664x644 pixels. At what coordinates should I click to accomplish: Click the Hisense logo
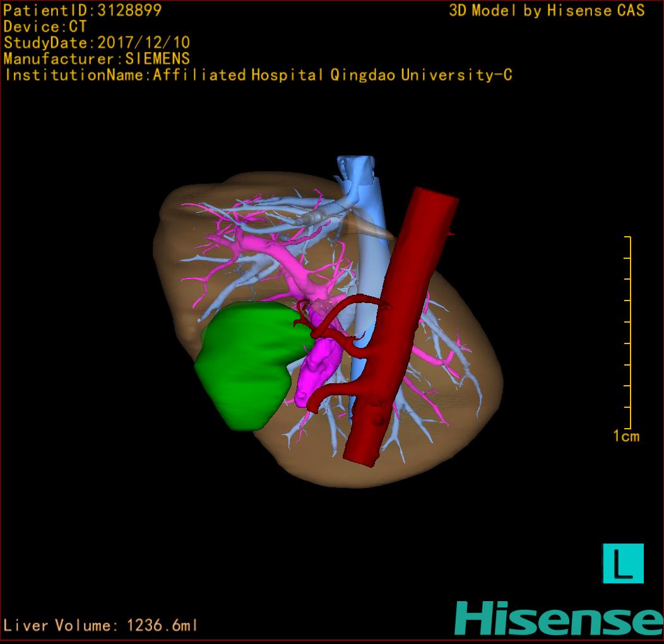pos(559,617)
